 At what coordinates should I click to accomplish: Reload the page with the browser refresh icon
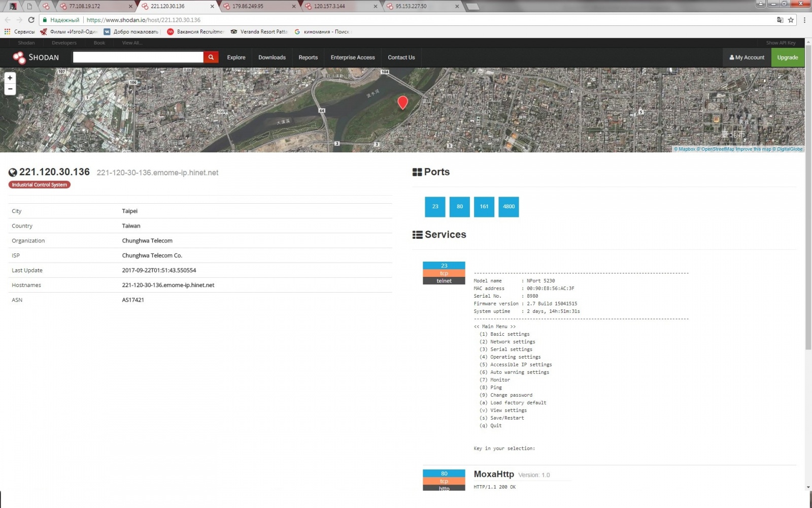pyautogui.click(x=31, y=20)
